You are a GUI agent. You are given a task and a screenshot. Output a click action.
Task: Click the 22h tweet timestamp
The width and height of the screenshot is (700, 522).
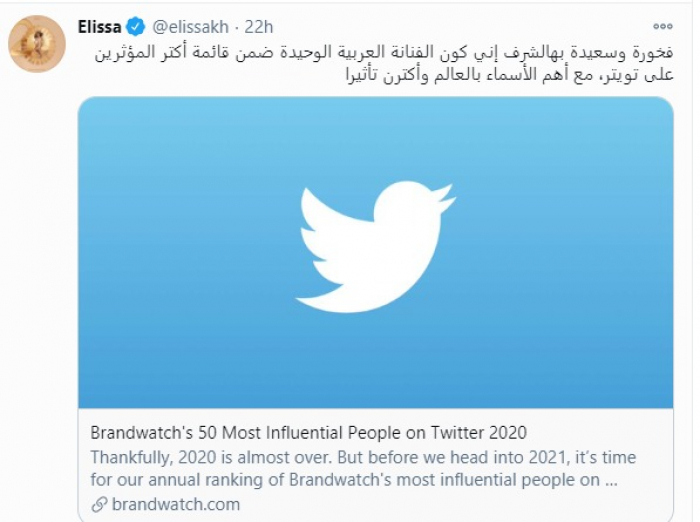pos(258,27)
